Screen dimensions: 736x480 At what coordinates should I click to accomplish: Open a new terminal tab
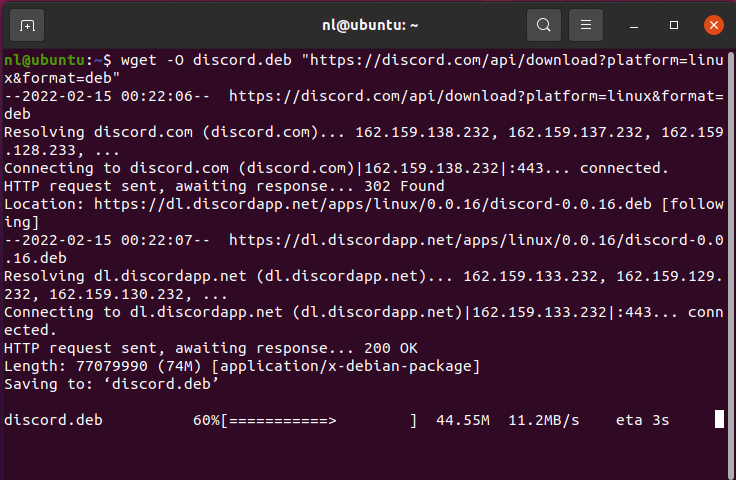27,25
